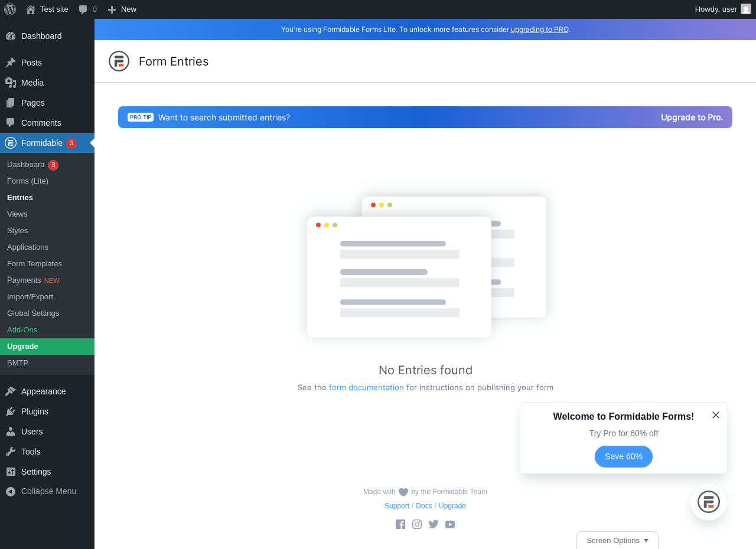756x549 pixels.
Task: Open the floating Formidable help button
Action: click(709, 502)
